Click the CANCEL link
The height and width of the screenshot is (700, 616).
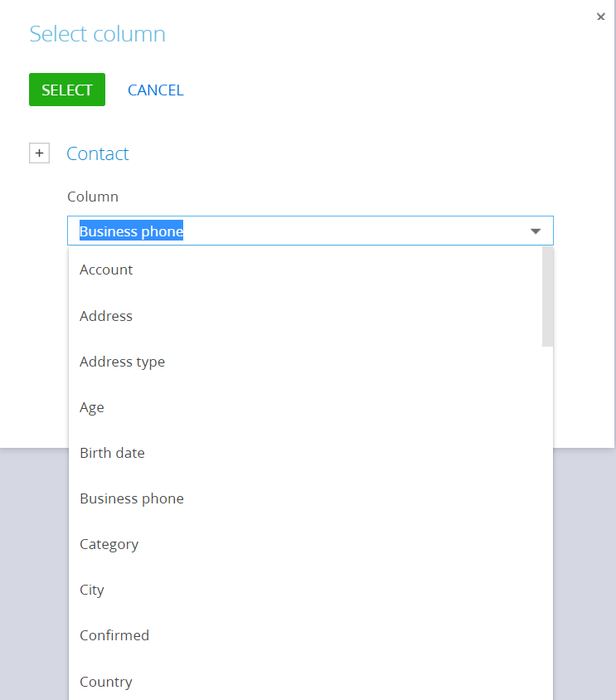[156, 90]
